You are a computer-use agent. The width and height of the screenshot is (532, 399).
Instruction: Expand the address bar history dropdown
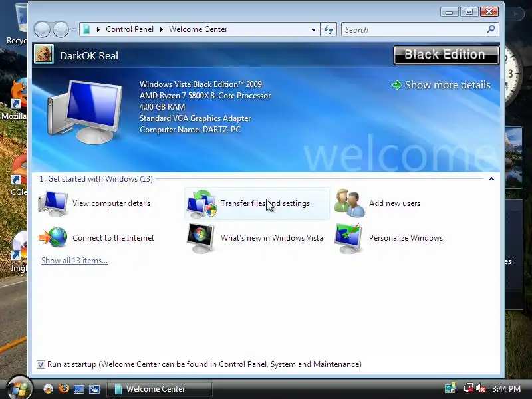click(x=313, y=29)
